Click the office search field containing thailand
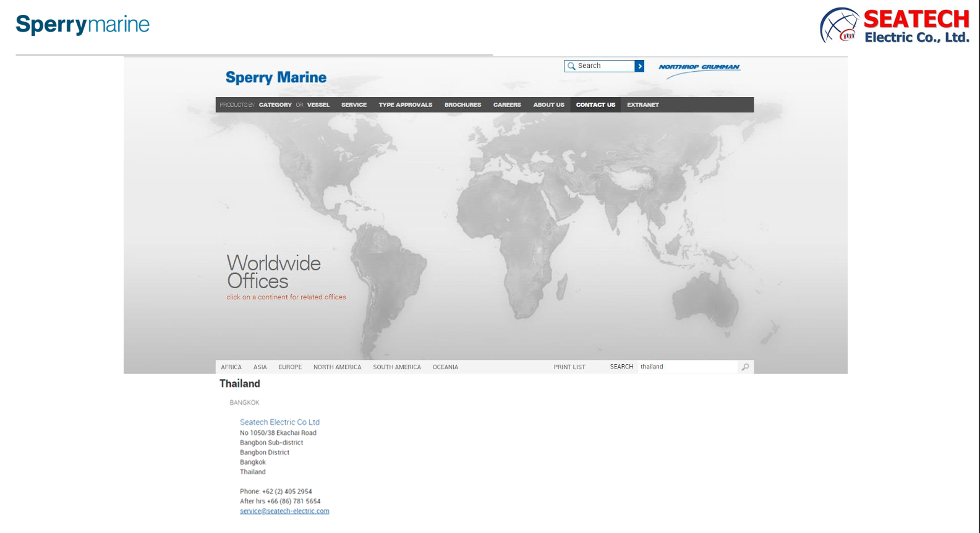Screen dimensions: 980x533 (x=686, y=367)
